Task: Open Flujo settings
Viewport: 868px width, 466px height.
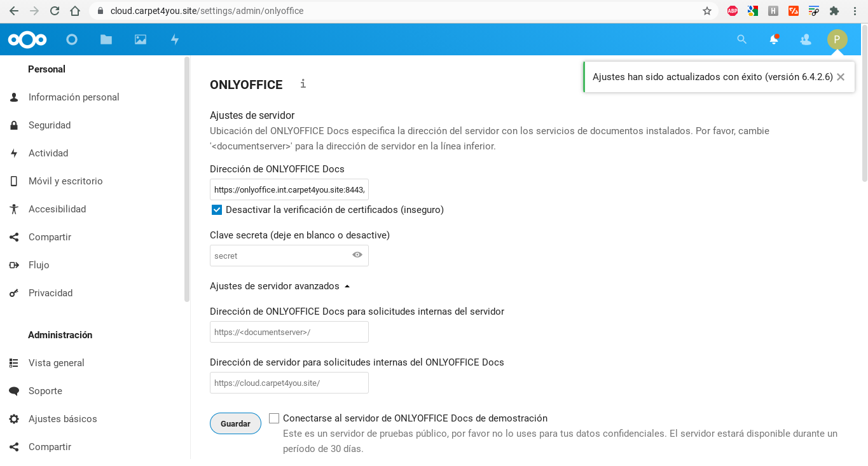Action: tap(39, 265)
